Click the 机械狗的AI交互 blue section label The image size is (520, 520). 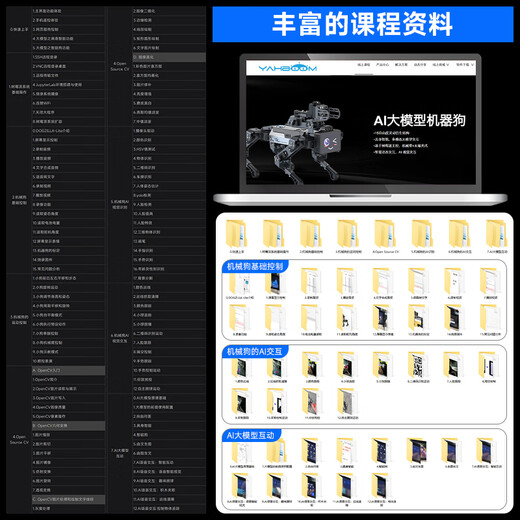click(x=255, y=351)
